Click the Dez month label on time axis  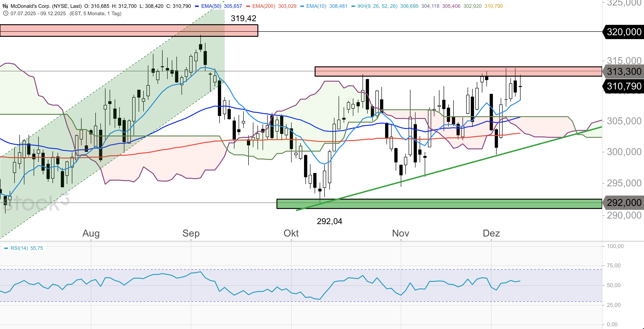pos(491,233)
